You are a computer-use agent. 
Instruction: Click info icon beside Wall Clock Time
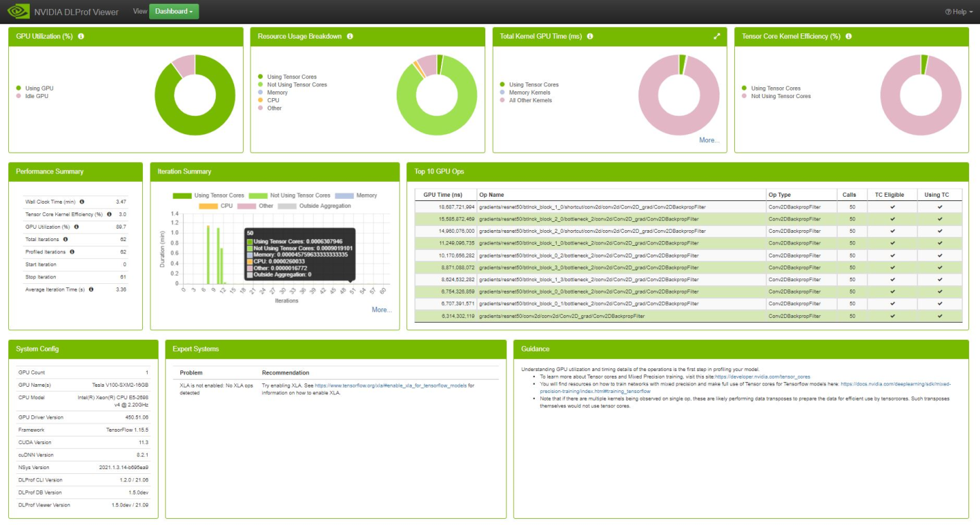click(x=82, y=202)
